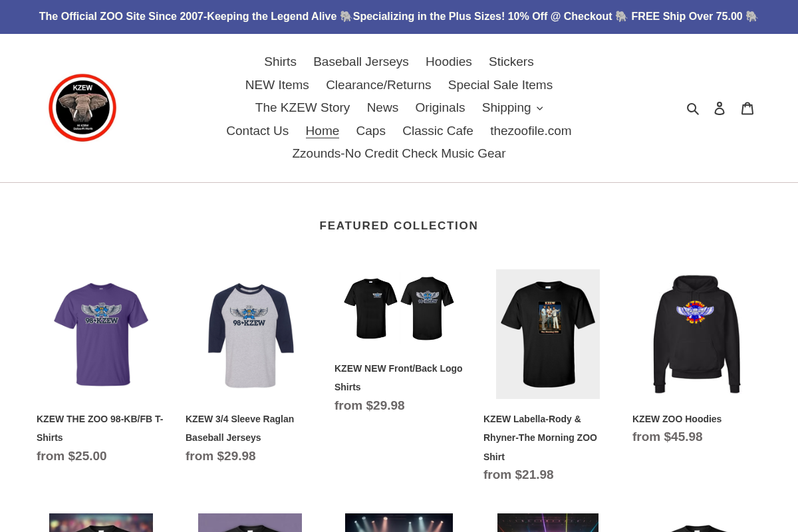Go to the Contact Us page
Viewport: 798px width, 532px height.
click(x=257, y=131)
